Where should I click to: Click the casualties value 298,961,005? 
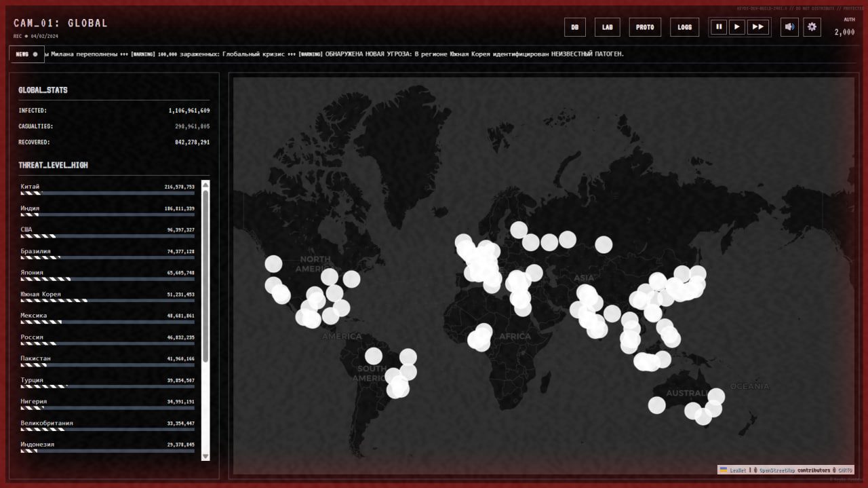pyautogui.click(x=193, y=126)
